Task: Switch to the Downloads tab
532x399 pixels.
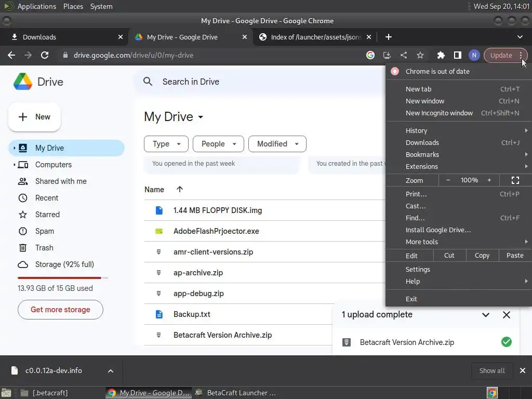Action: (x=64, y=37)
